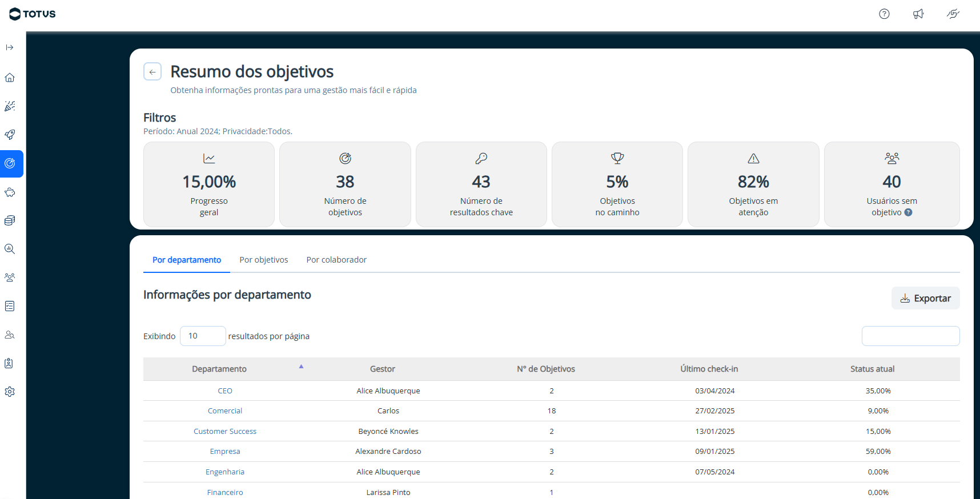Open the home icon in sidebar
980x499 pixels.
click(x=10, y=78)
